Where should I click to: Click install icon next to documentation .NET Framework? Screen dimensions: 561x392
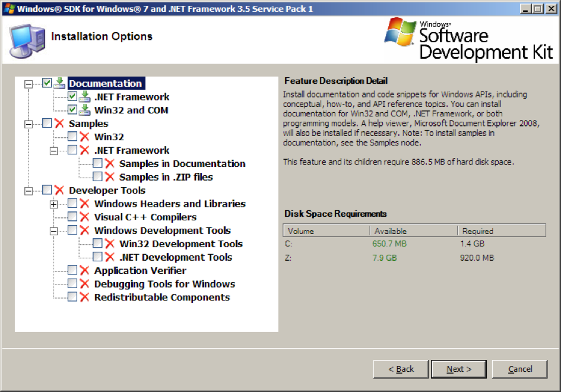85,97
